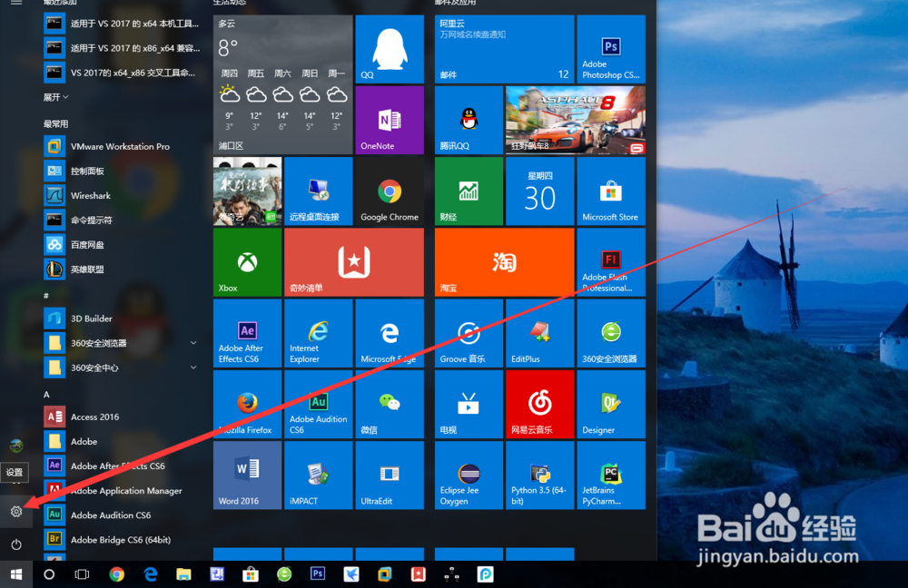Open the QQ penguin tile
Viewport: 908px width, 588px height.
coord(390,49)
